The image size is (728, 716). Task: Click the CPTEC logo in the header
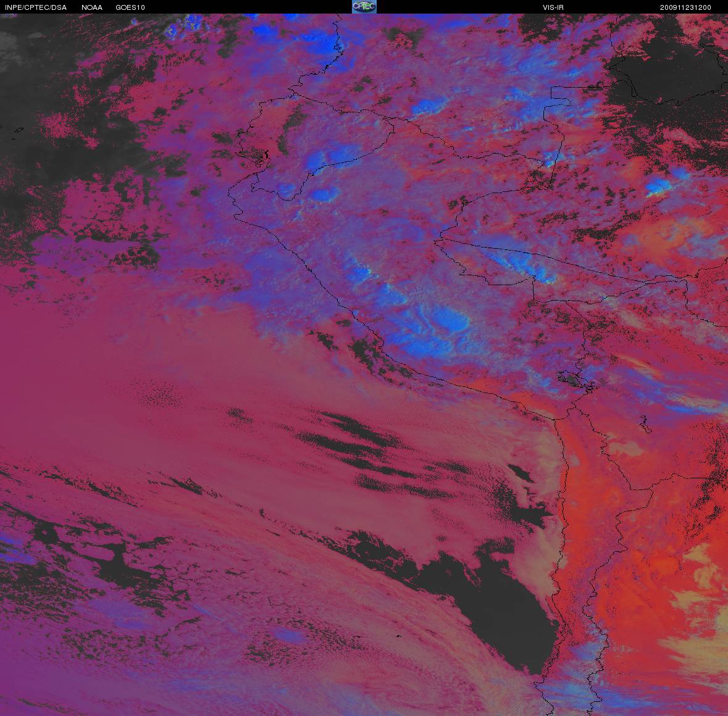click(364, 7)
